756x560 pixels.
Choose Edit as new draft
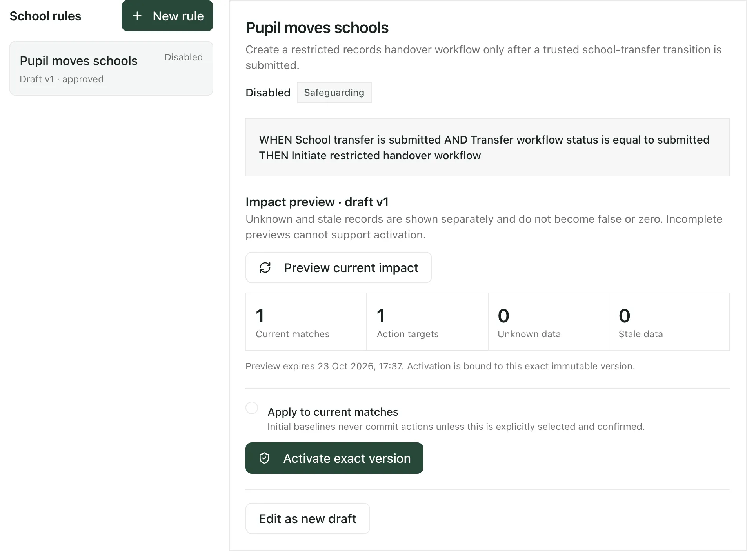coord(308,519)
